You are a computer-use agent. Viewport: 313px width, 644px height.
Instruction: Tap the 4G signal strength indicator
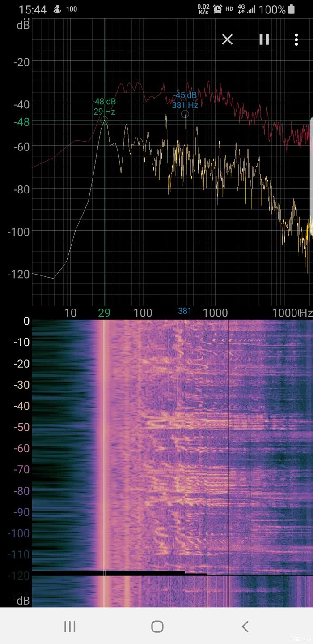[246, 9]
